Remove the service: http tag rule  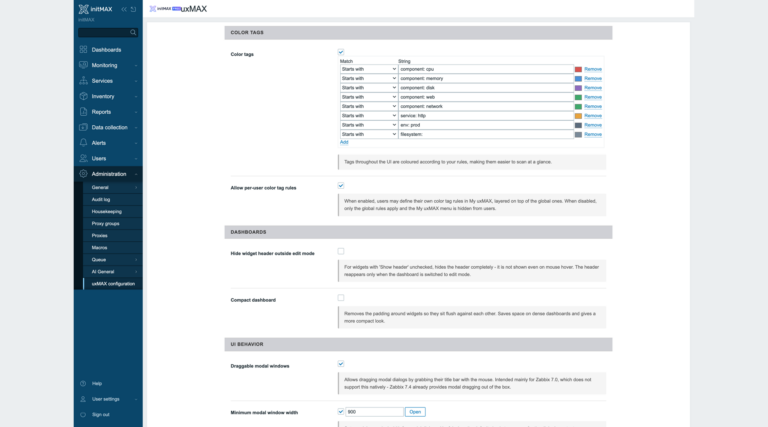[593, 116]
